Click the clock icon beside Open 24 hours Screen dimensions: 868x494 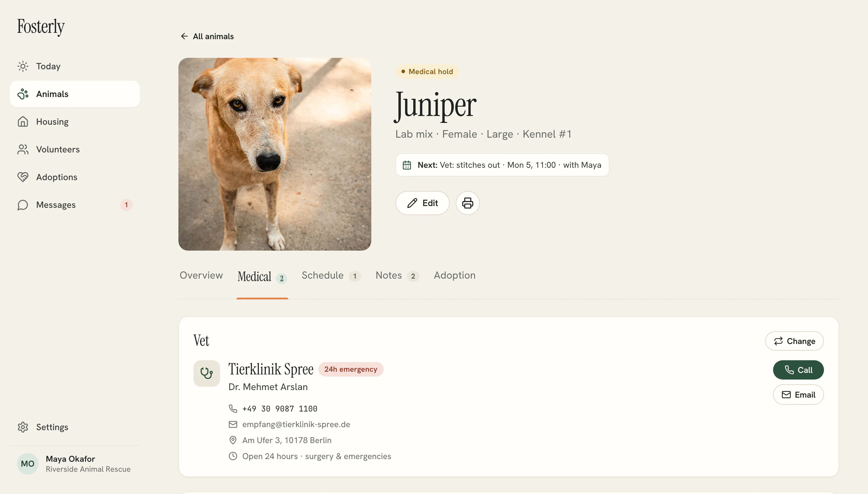pos(233,456)
